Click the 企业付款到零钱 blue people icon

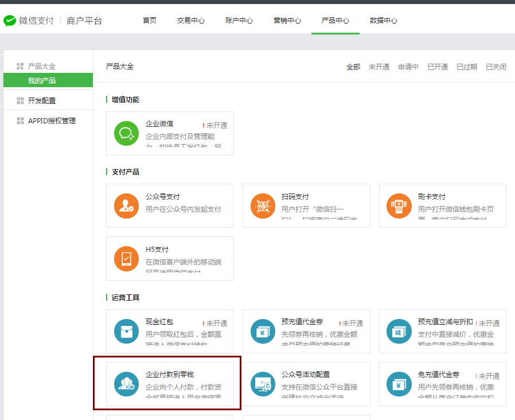(x=126, y=384)
